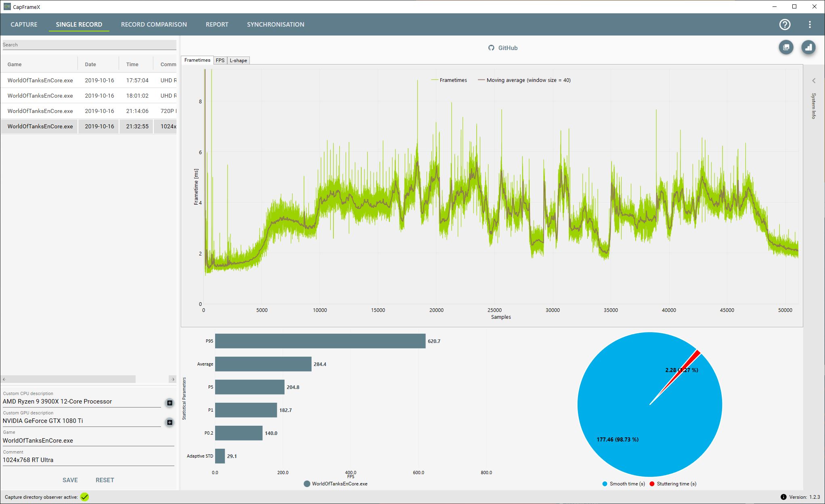Screen dimensions: 825x504
Task: Click the version info icon
Action: [x=783, y=497]
